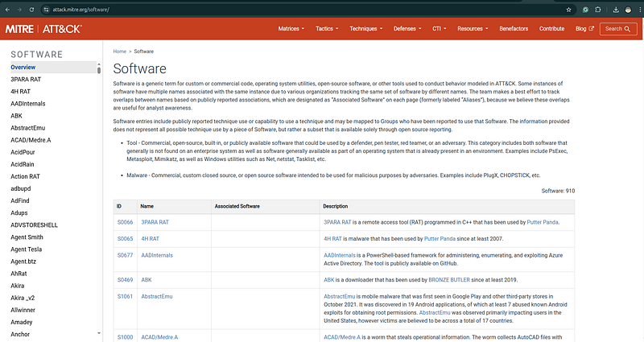644x342 pixels.
Task: Click the site information icon in address bar
Action: (46, 10)
